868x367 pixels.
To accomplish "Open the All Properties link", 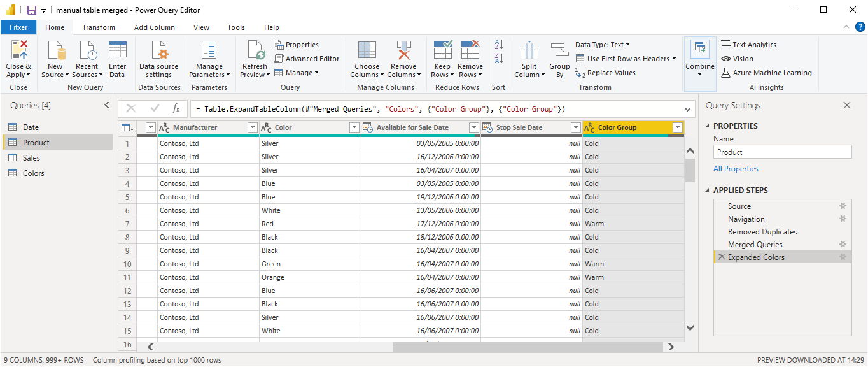I will point(736,169).
